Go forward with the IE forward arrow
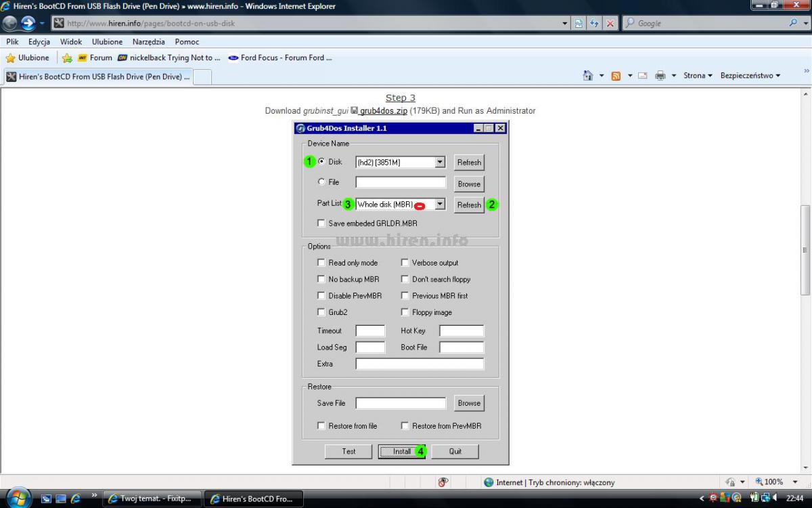 click(28, 23)
